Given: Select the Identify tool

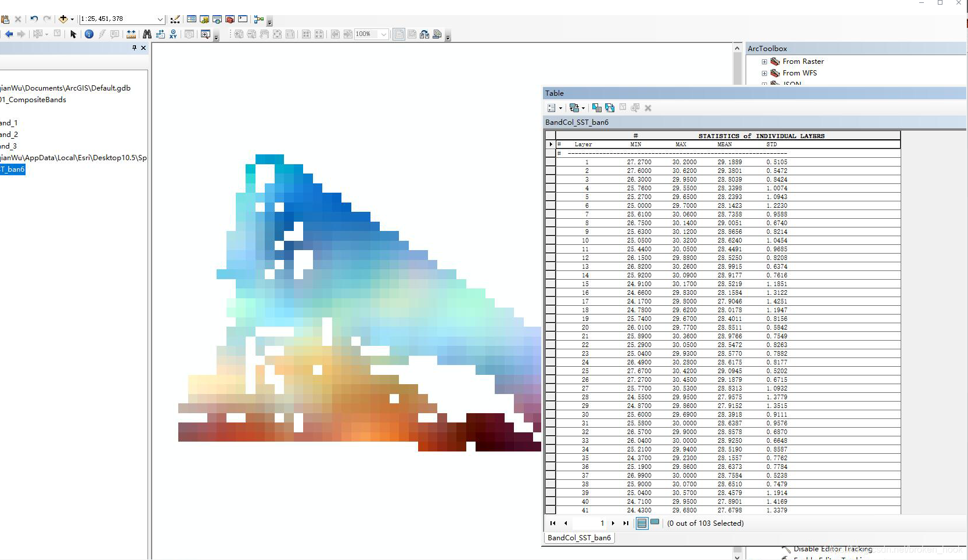Looking at the screenshot, I should (89, 34).
